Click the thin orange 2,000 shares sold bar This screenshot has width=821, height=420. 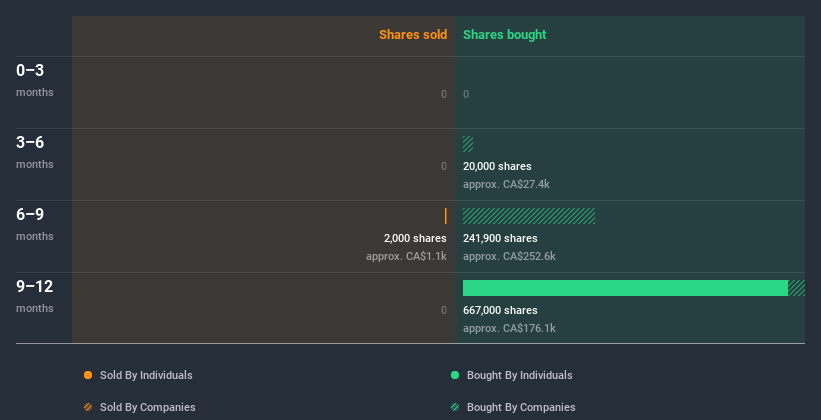446,216
